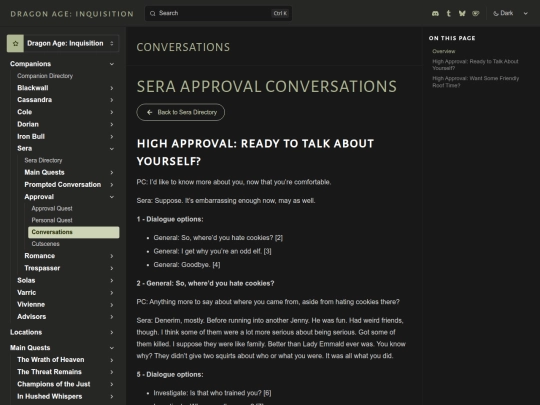
Task: Expand the Vivienne chevron
Action: tap(112, 305)
